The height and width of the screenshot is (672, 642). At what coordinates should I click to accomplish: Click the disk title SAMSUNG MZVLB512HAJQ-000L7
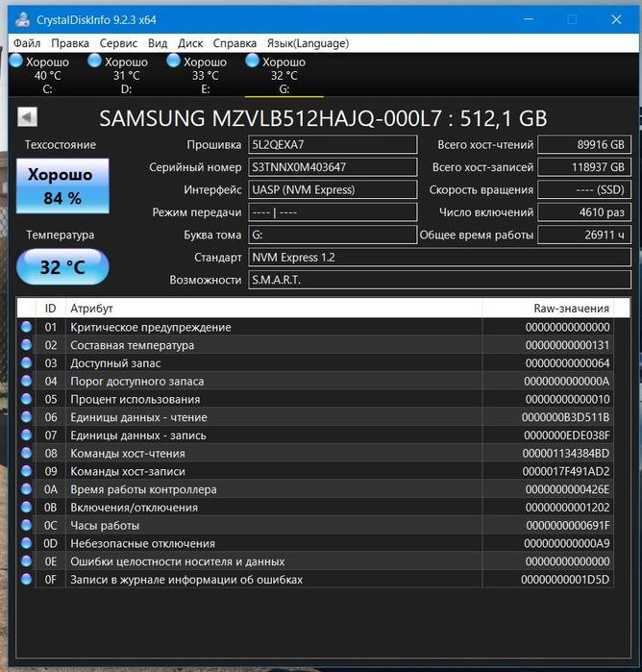click(270, 118)
